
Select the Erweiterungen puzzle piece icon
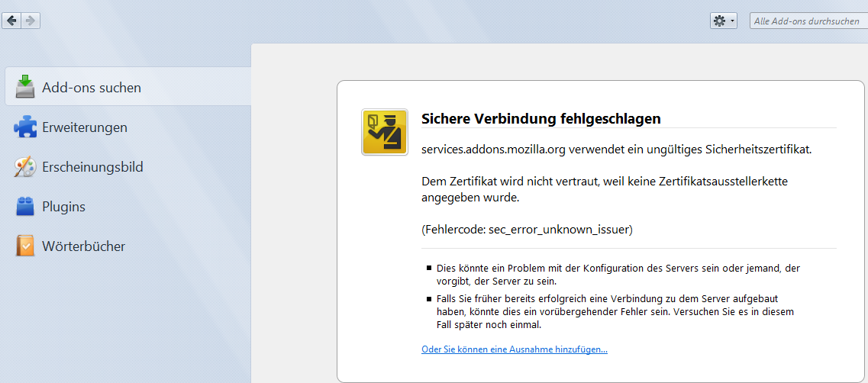(25, 127)
